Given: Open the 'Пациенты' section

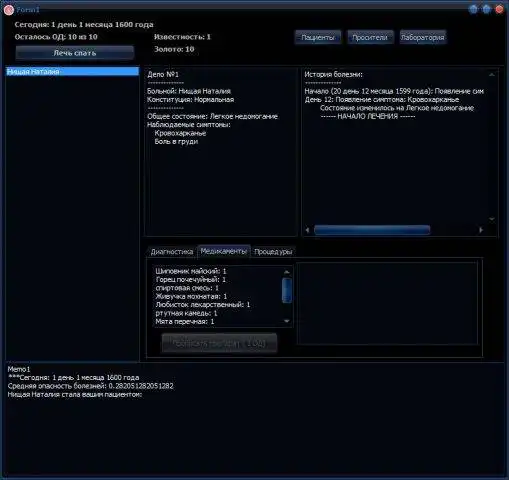Looking at the screenshot, I should tap(318, 37).
